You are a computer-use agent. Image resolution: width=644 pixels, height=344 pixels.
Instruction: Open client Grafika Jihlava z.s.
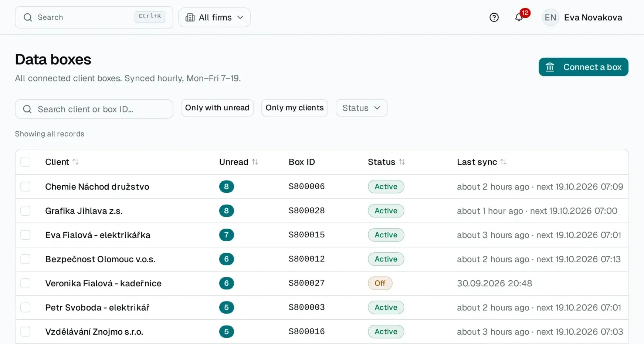(84, 211)
